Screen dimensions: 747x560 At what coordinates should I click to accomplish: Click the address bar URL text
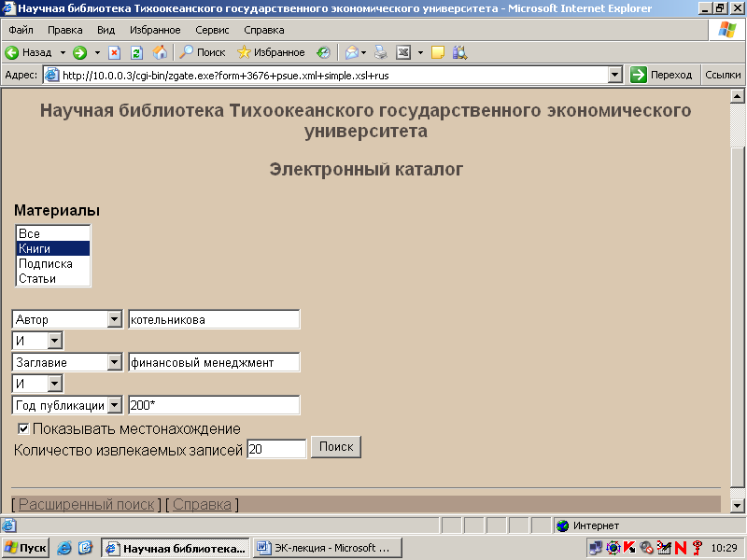(x=225, y=76)
